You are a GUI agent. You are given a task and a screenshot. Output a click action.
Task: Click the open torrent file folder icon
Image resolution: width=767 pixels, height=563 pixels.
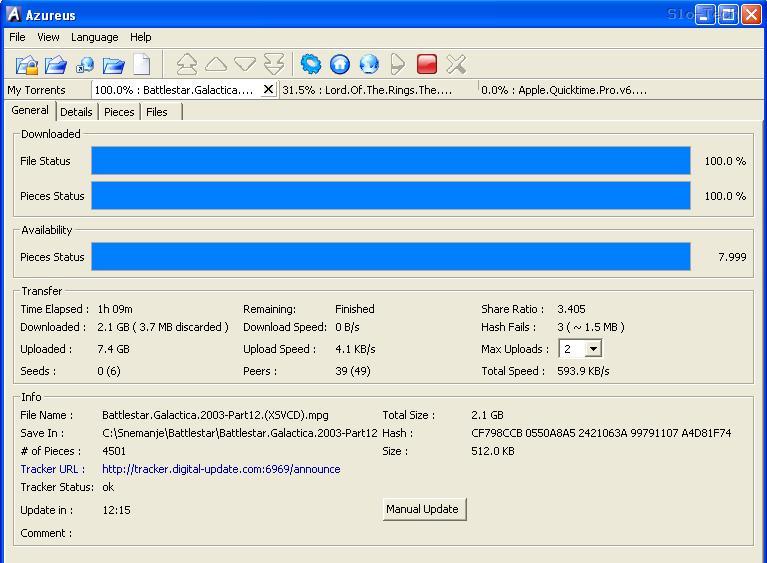tap(56, 65)
